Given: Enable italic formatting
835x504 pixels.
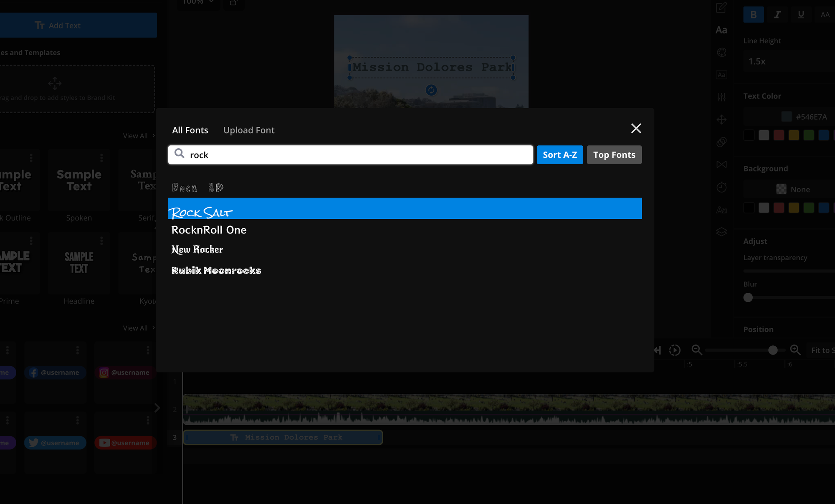Looking at the screenshot, I should [x=777, y=14].
